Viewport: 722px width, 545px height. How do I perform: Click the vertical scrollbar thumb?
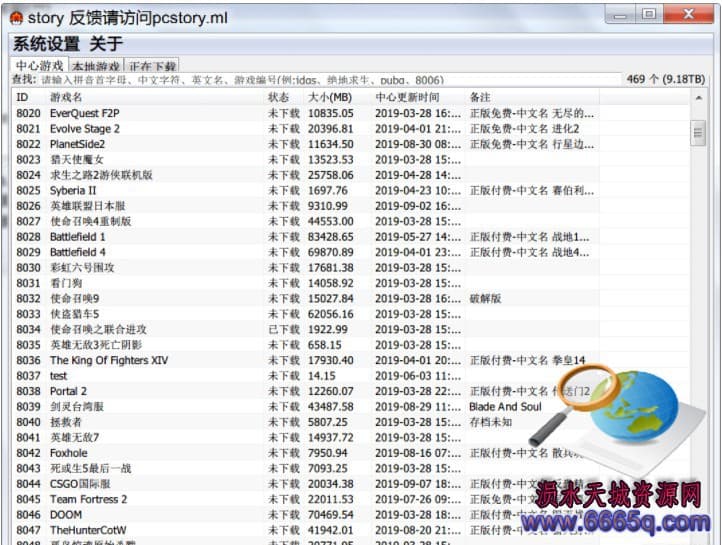coord(698,133)
